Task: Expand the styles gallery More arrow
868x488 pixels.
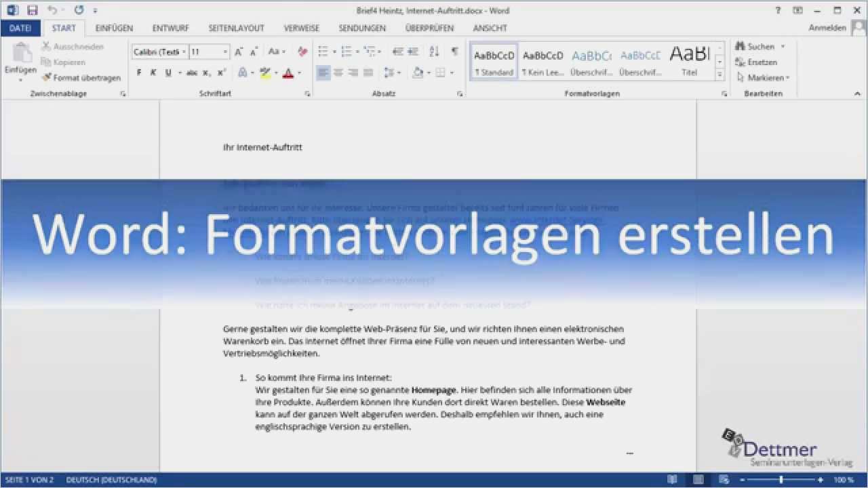Action: (x=719, y=75)
